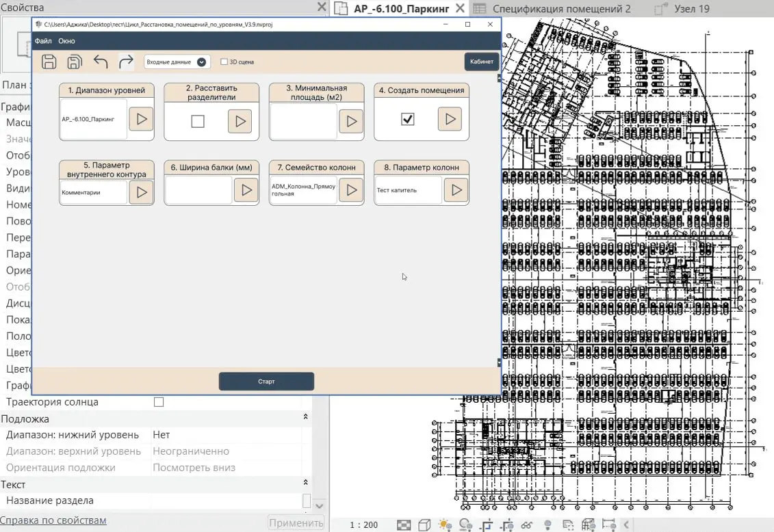
Task: Select Диапазон: нижний уровень value Нет
Action: (x=226, y=435)
